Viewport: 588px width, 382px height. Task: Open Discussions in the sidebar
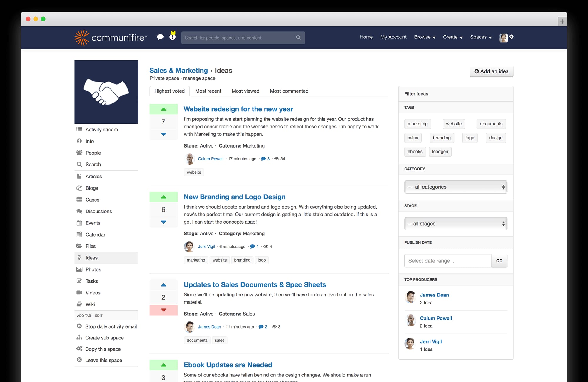(106, 211)
